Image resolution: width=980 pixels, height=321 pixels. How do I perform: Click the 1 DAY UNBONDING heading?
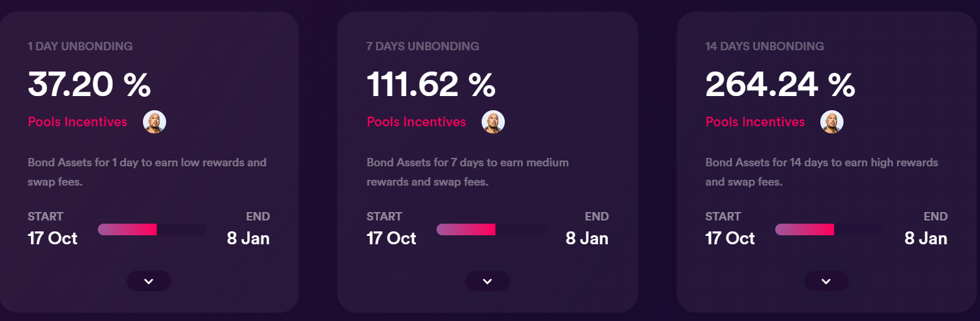[x=80, y=46]
